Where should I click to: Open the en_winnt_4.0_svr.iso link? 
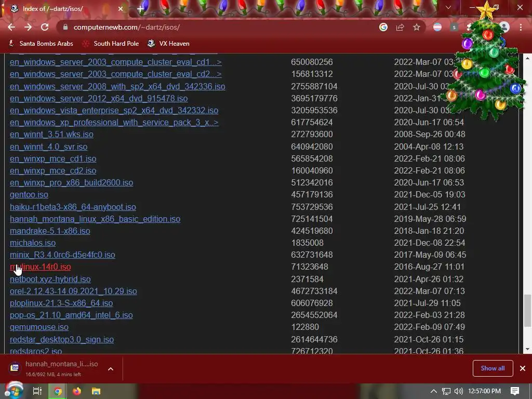click(x=48, y=147)
